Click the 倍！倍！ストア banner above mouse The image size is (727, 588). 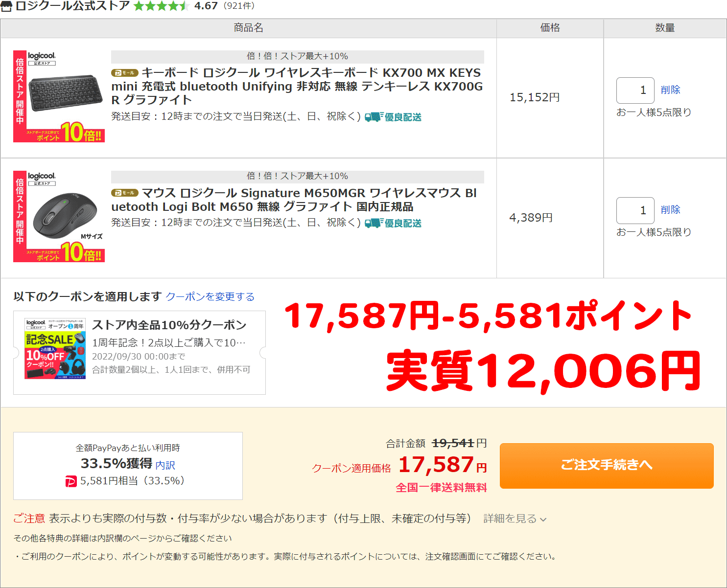[298, 176]
